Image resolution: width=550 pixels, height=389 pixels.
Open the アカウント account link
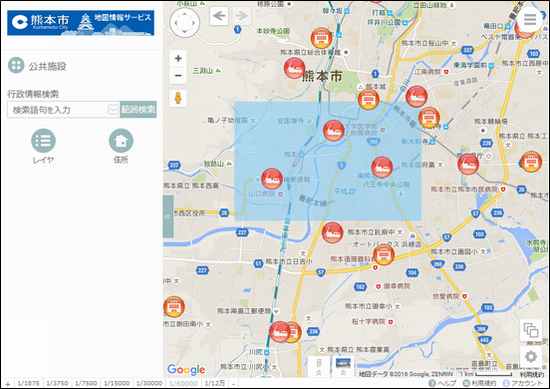[522, 383]
